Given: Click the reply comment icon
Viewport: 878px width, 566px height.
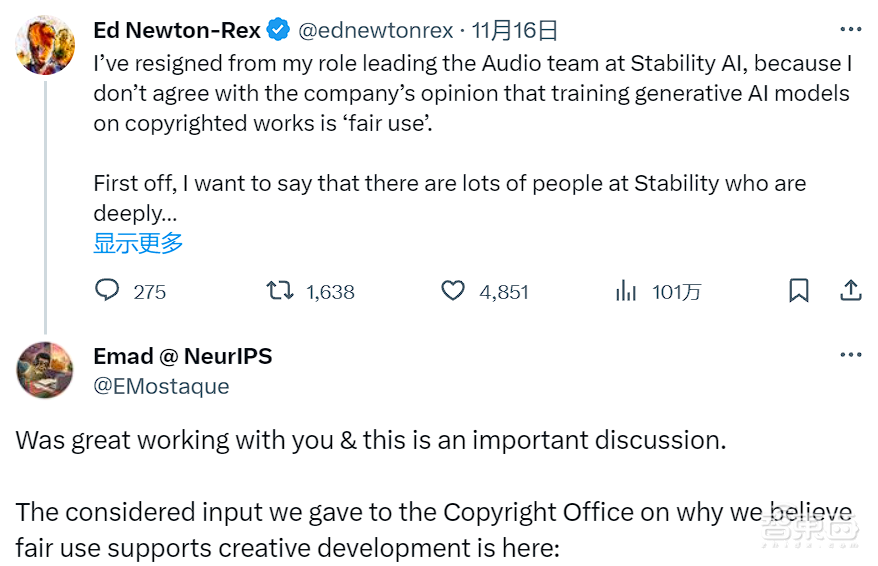Looking at the screenshot, I should tap(107, 291).
